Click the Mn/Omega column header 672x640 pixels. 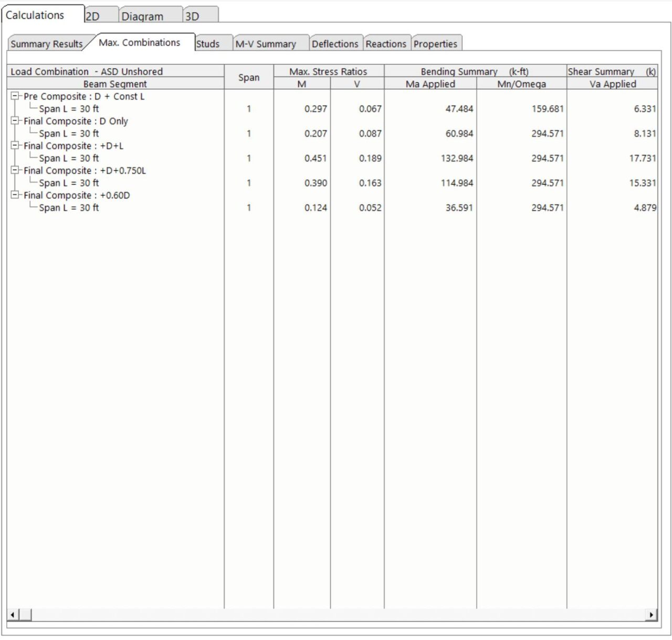pos(521,84)
